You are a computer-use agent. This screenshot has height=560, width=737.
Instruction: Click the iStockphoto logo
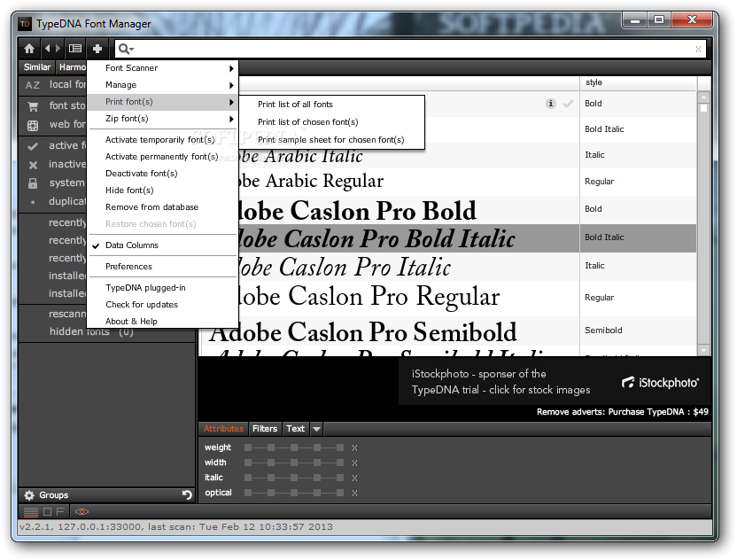[661, 382]
